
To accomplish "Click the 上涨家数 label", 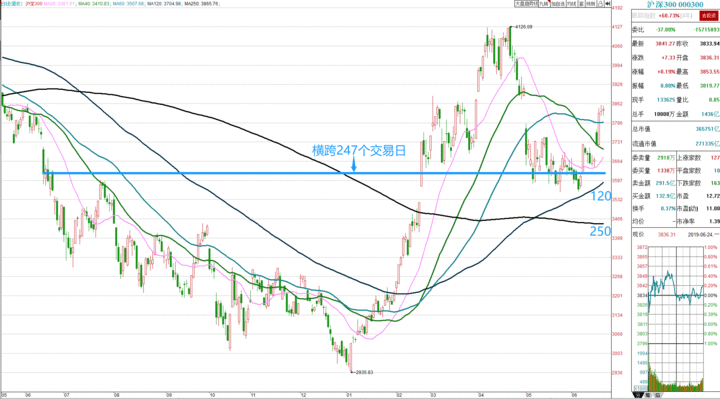I will pos(689,158).
